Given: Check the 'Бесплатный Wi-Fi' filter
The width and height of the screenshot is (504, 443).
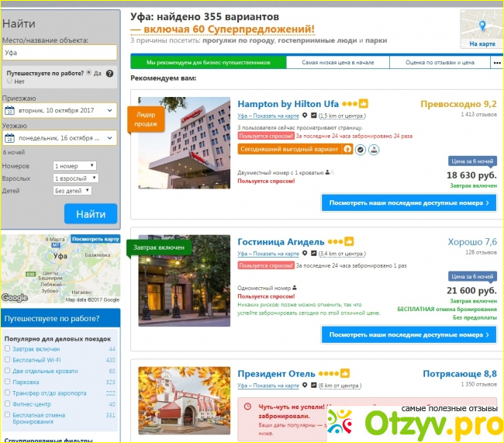Looking at the screenshot, I should click(x=8, y=359).
